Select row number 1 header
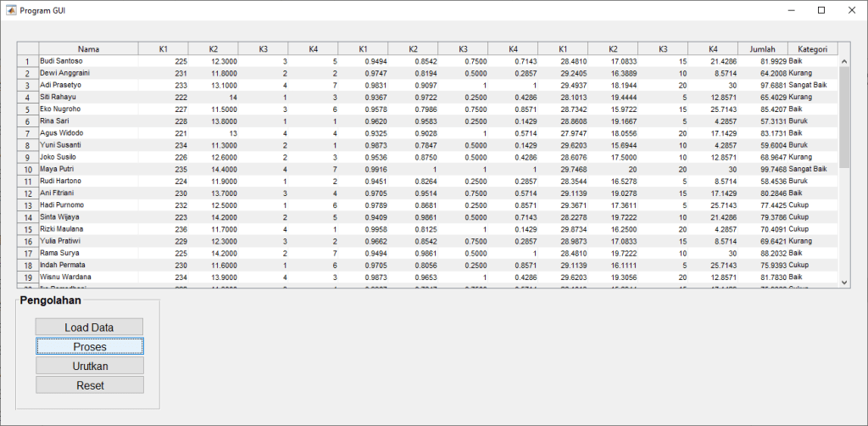 coord(28,62)
